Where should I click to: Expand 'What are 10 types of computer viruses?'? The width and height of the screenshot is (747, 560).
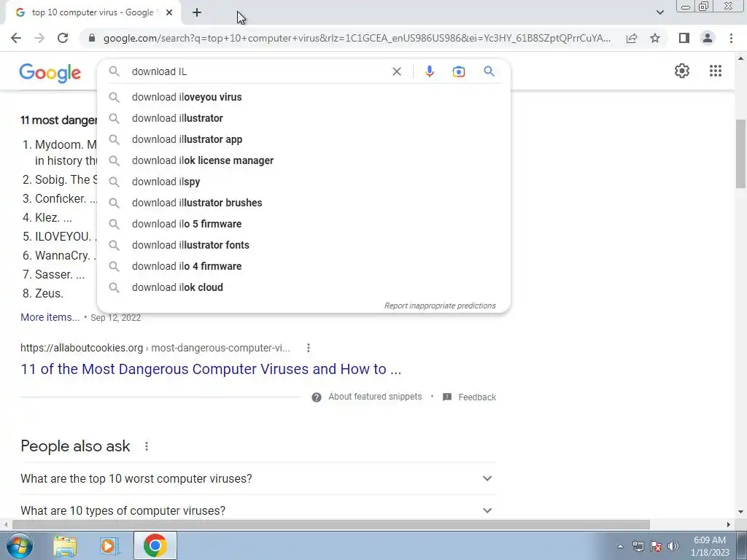click(258, 510)
